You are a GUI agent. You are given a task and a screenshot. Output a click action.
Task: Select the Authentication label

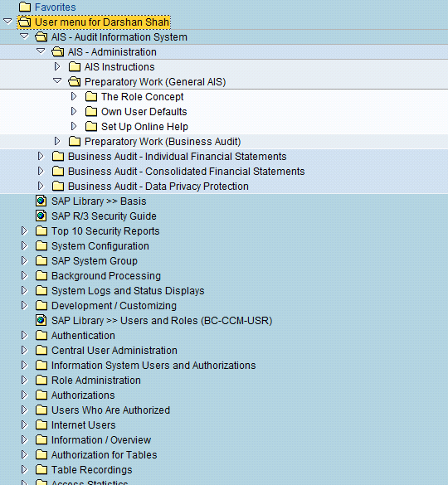(83, 335)
